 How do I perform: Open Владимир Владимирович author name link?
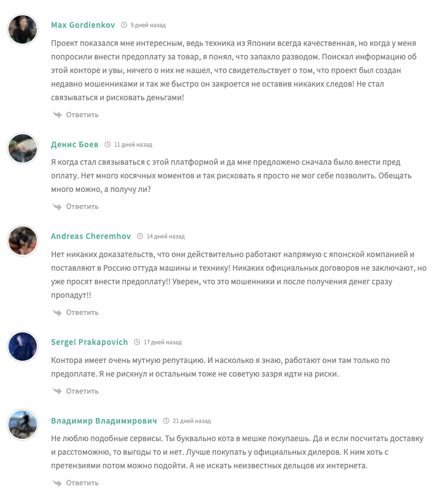coord(104,421)
